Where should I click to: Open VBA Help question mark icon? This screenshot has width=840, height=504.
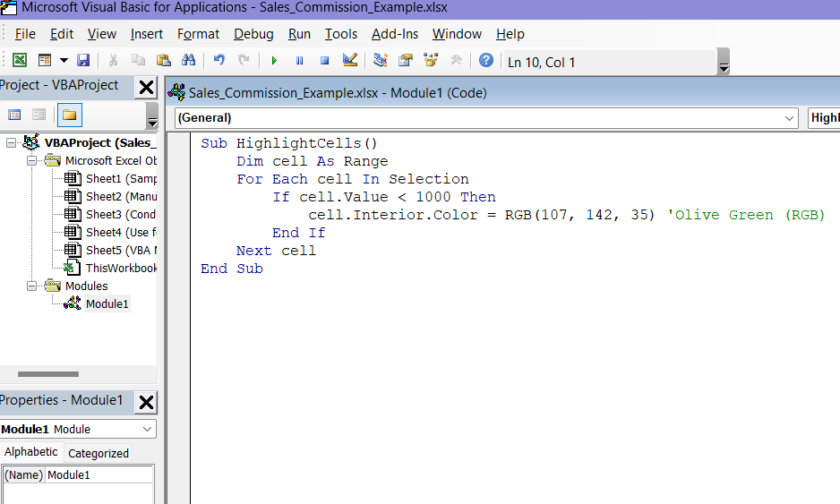[486, 60]
